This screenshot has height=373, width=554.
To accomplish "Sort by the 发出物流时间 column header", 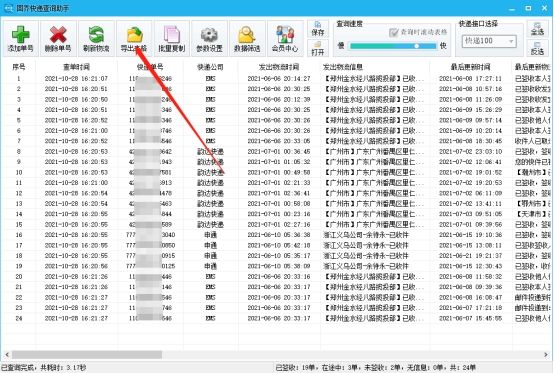I will click(279, 67).
